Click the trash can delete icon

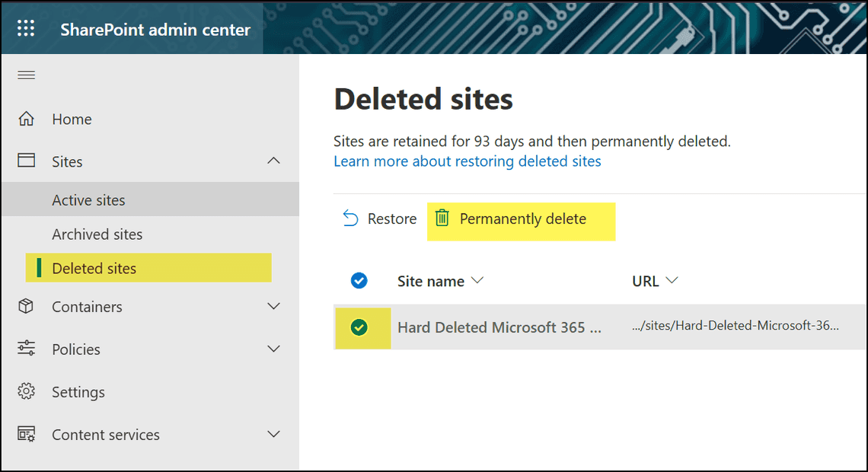pos(442,218)
